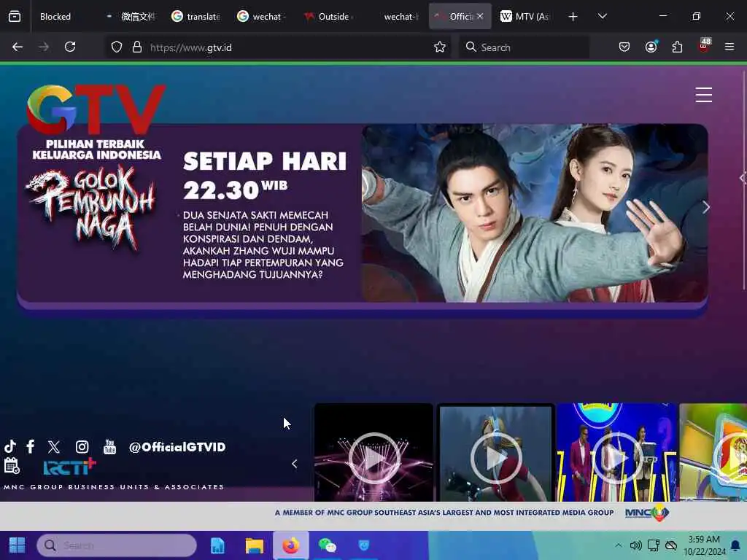
Task: Click @OfficialGTVID handle text
Action: pyautogui.click(x=177, y=447)
